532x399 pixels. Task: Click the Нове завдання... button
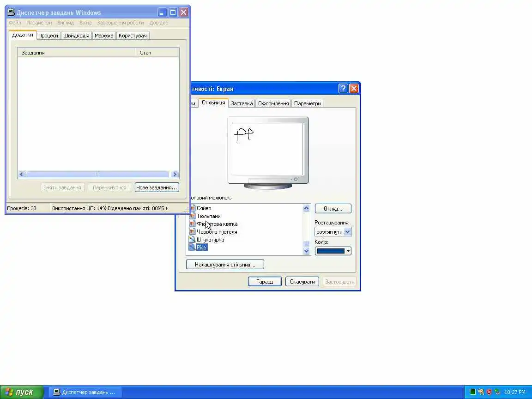[157, 187]
